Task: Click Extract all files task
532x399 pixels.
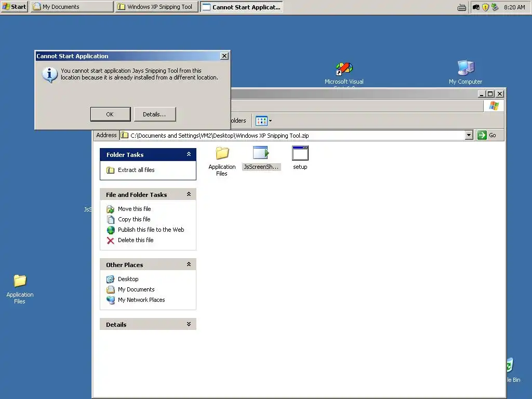Action: click(x=136, y=170)
